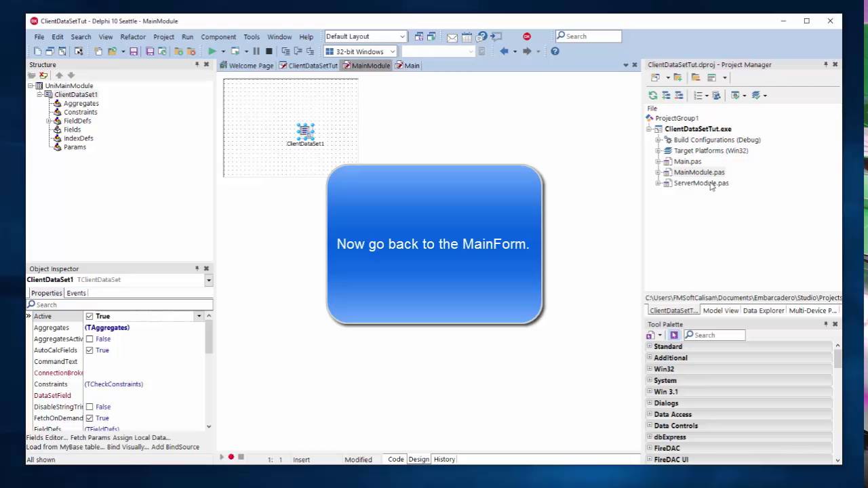The width and height of the screenshot is (868, 488).
Task: Pin the Structure panel
Action: [x=197, y=64]
